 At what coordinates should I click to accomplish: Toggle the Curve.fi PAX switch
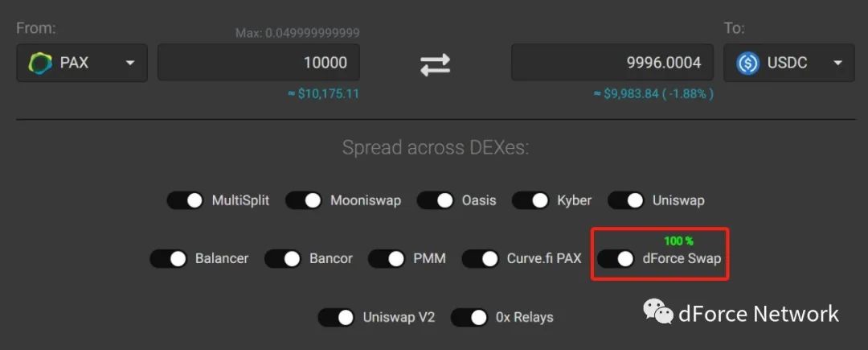480,258
